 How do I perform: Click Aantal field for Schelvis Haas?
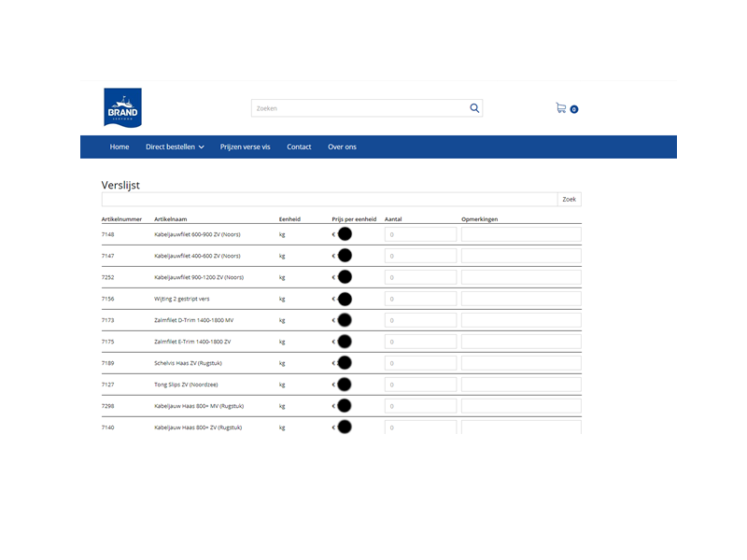pyautogui.click(x=421, y=363)
